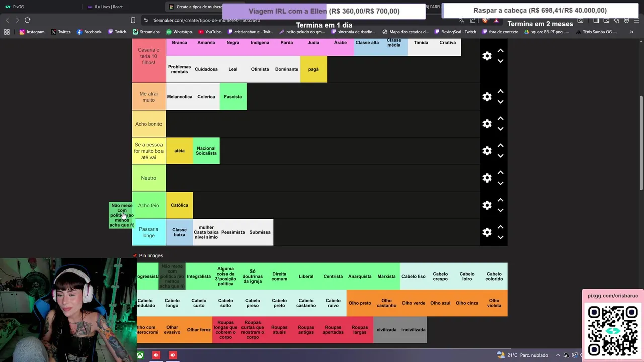Move 'Casaria e teria 10 filhos!' row up
The height and width of the screenshot is (362, 644).
coord(500,51)
